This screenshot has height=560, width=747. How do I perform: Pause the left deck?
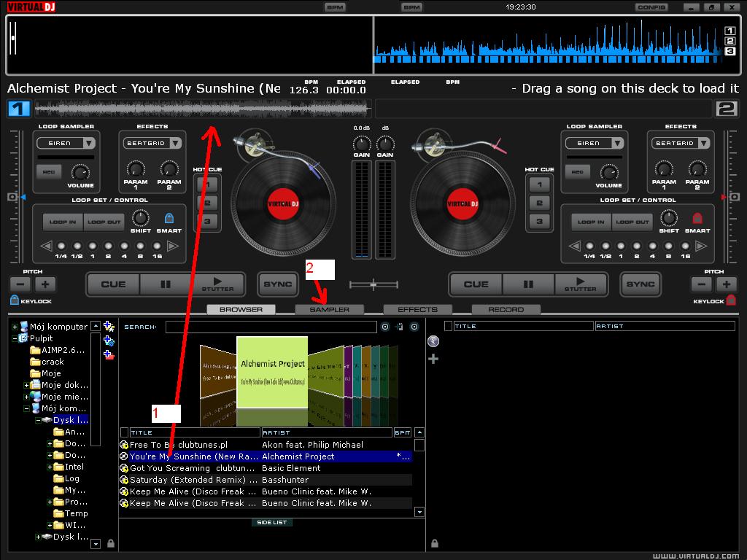click(166, 284)
